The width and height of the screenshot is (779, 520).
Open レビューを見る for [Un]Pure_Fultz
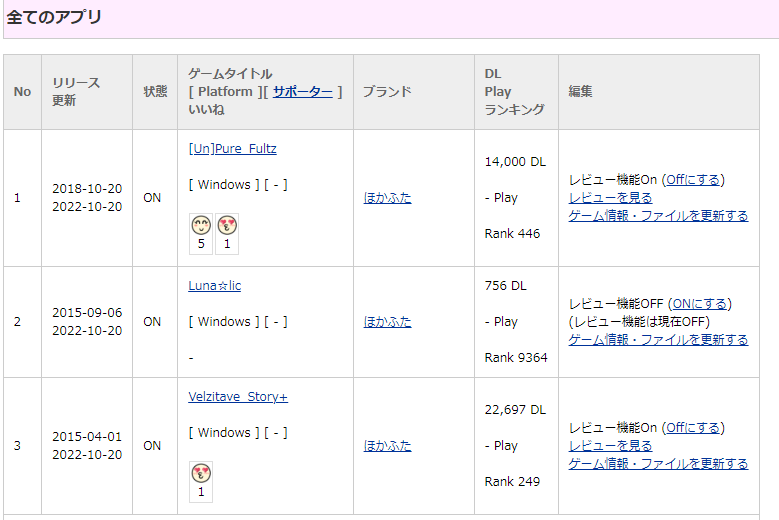click(611, 198)
